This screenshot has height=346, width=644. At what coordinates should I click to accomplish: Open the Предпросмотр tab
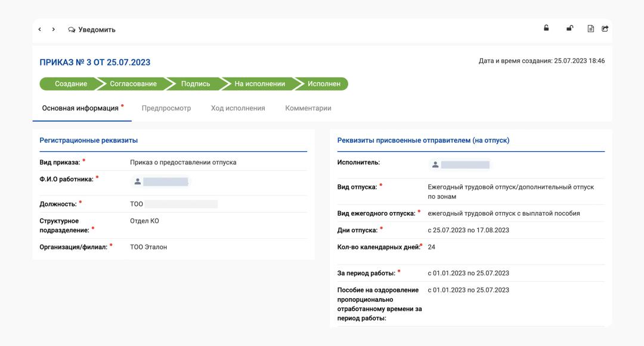(x=166, y=108)
